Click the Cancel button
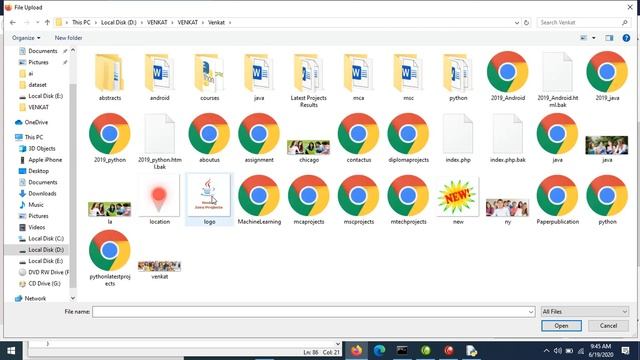Image resolution: width=640 pixels, height=360 pixels. click(608, 326)
